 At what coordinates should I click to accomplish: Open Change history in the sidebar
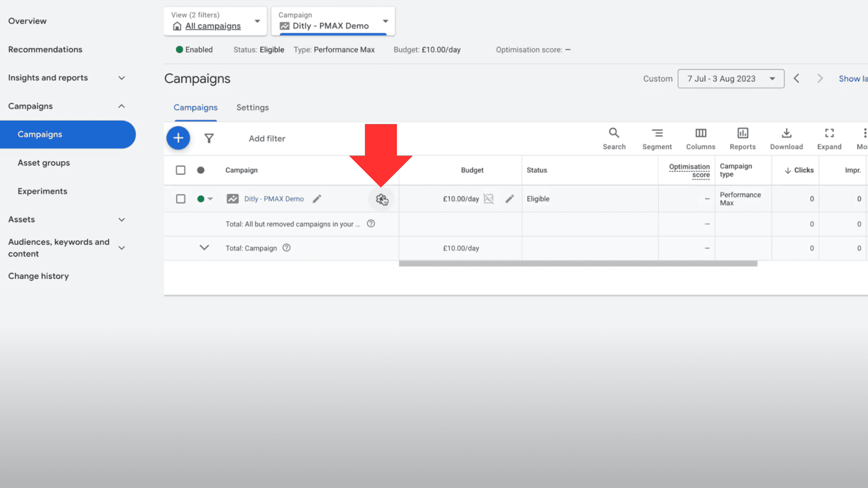[38, 276]
